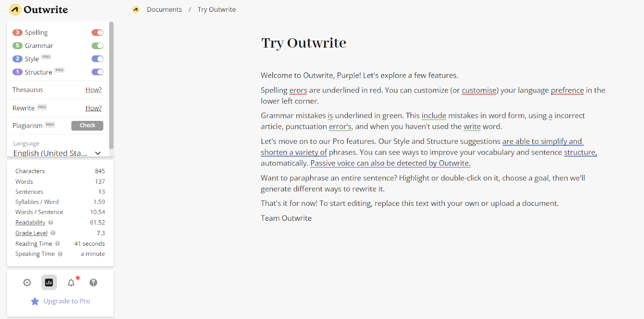Select Try Outwrite breadcrumb item
The height and width of the screenshot is (319, 644).
pos(217,10)
